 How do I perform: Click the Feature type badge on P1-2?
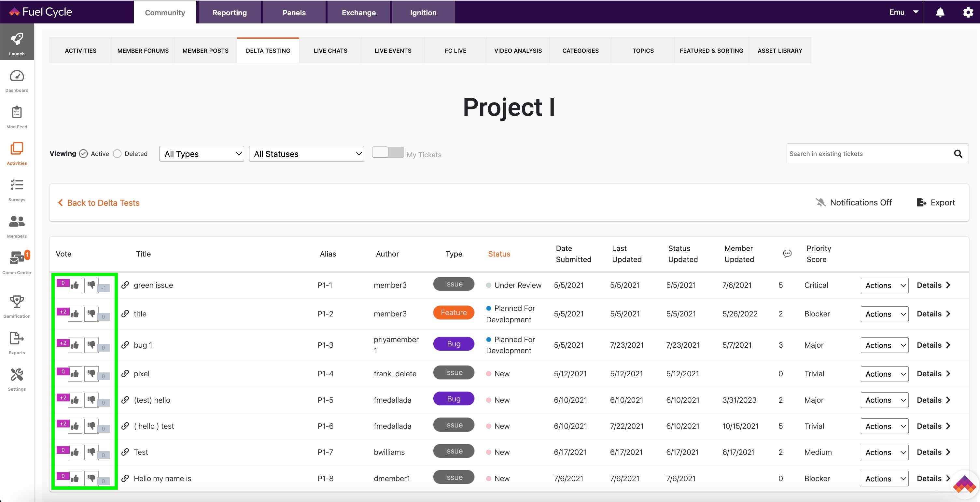pyautogui.click(x=454, y=312)
